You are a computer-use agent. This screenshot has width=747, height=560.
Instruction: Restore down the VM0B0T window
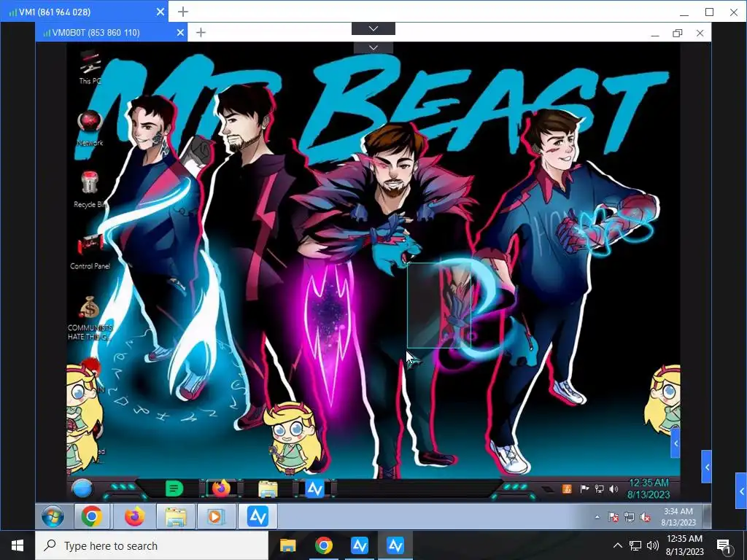(x=678, y=33)
